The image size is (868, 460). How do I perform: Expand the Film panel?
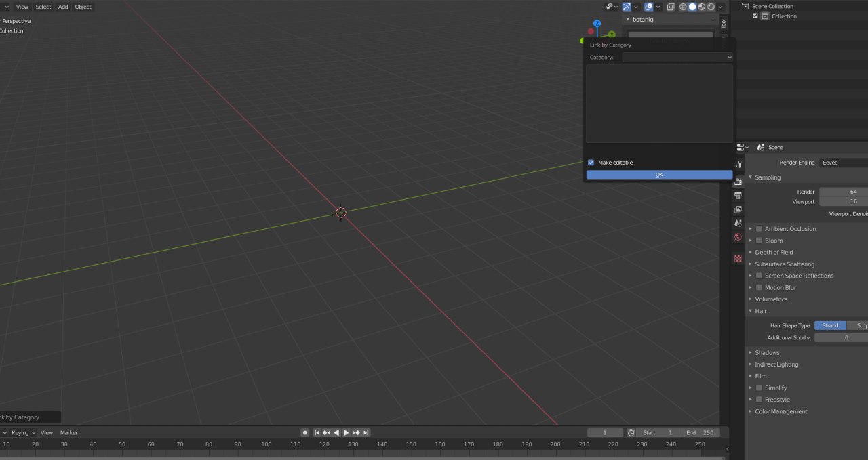751,376
